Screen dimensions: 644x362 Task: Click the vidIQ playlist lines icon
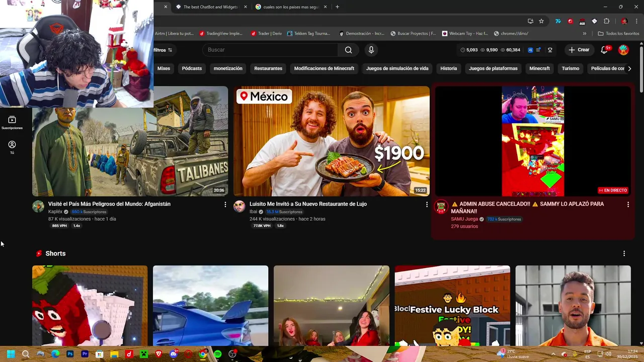point(538,50)
